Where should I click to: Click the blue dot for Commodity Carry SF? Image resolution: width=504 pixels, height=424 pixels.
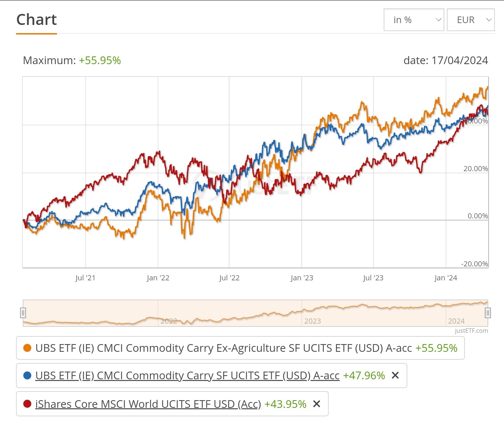[27, 376]
